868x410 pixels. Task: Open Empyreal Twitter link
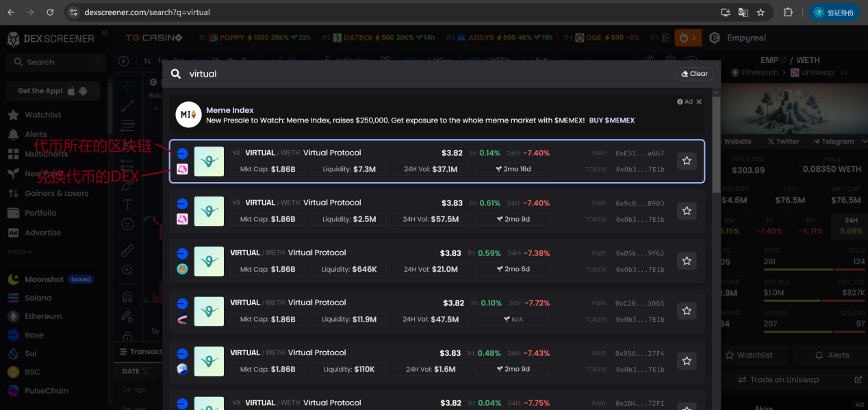[x=784, y=142]
